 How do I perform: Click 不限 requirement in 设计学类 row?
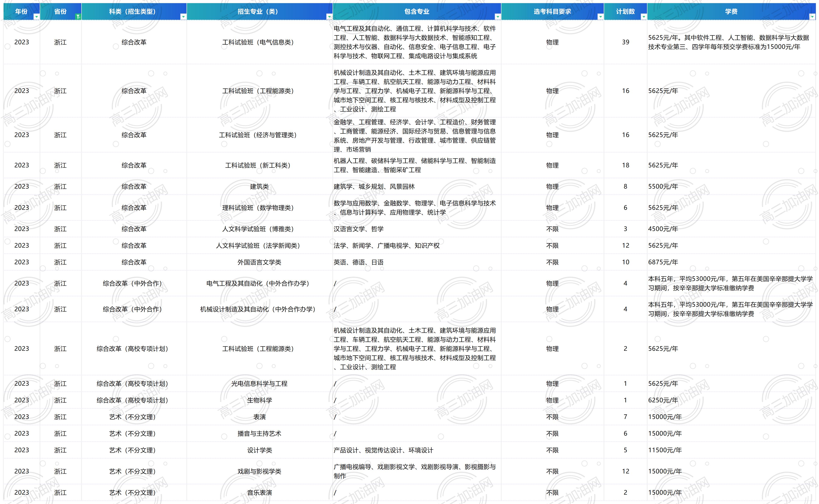tap(552, 450)
